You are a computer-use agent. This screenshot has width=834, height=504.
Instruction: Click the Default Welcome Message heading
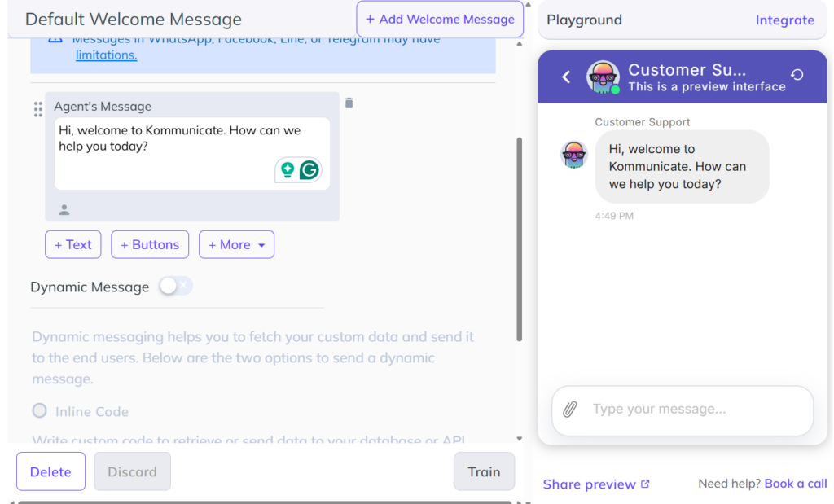(x=134, y=20)
